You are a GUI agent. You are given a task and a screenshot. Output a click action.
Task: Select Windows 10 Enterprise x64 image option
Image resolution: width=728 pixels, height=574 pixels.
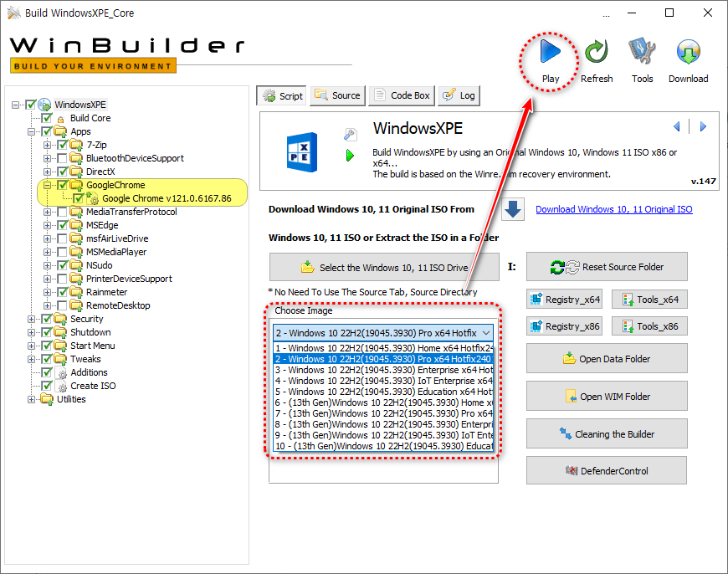(383, 370)
